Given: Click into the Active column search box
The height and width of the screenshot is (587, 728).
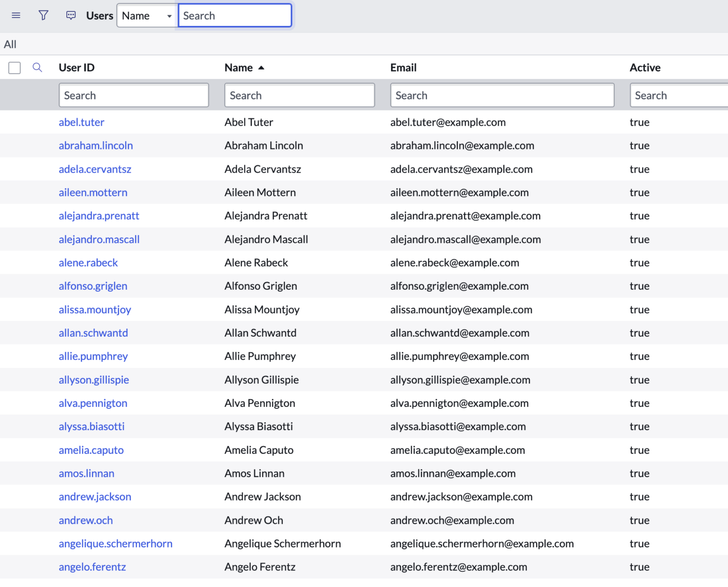Looking at the screenshot, I should (x=679, y=95).
